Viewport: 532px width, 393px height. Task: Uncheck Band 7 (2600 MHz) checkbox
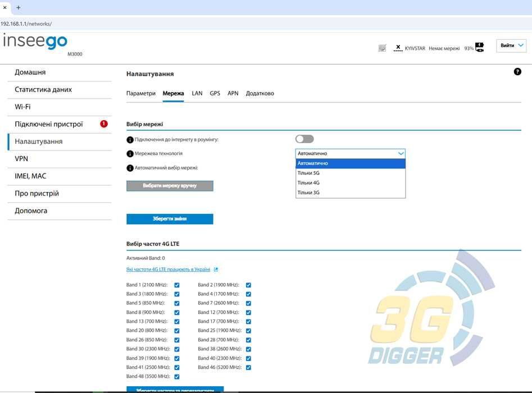tap(248, 304)
